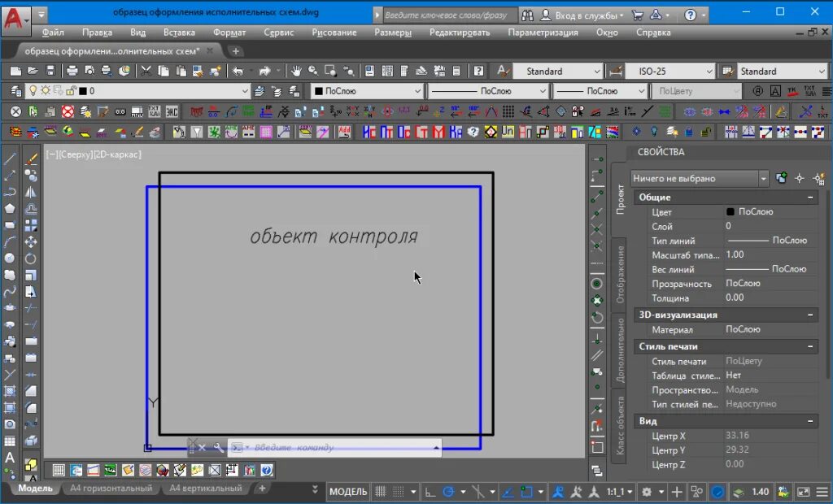Viewport: 833px width, 504px height.
Task: Create a new drawing
Action: coord(15,72)
